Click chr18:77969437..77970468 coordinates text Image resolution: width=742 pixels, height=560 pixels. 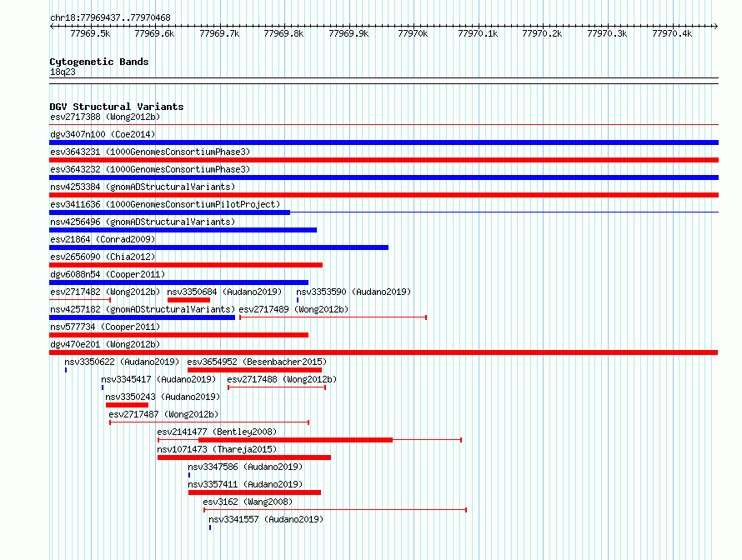pyautogui.click(x=110, y=17)
